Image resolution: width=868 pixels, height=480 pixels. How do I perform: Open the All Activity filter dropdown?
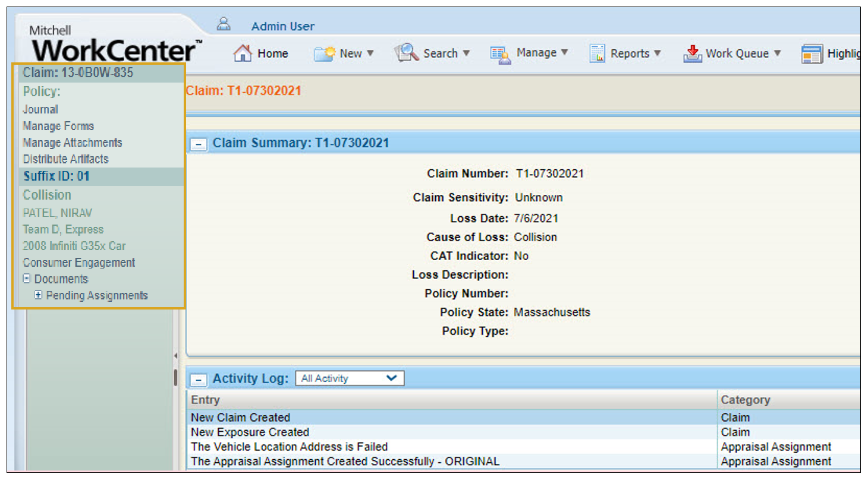pyautogui.click(x=350, y=378)
